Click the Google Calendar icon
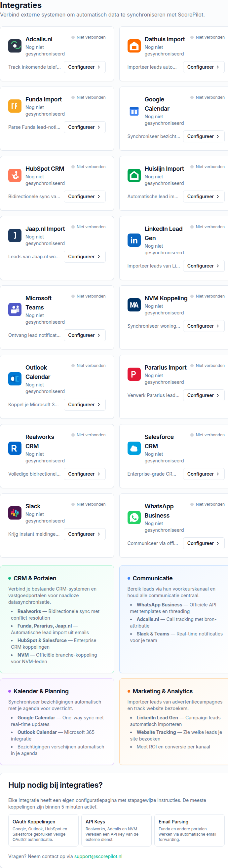This screenshot has height=868, width=228. (134, 111)
